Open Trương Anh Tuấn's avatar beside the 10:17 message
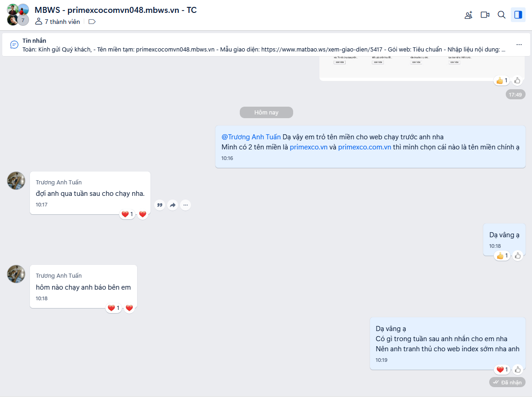The height and width of the screenshot is (400, 532). (16, 181)
